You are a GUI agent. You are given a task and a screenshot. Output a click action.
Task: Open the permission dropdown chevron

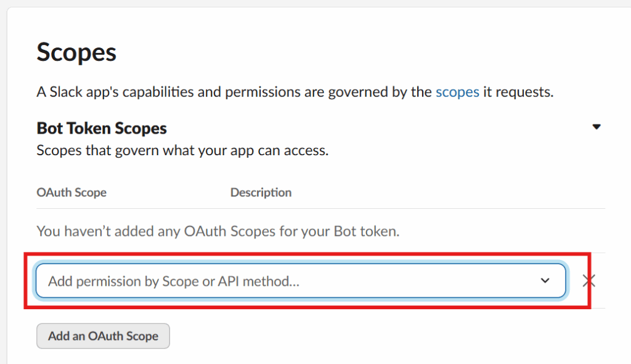[x=545, y=281]
